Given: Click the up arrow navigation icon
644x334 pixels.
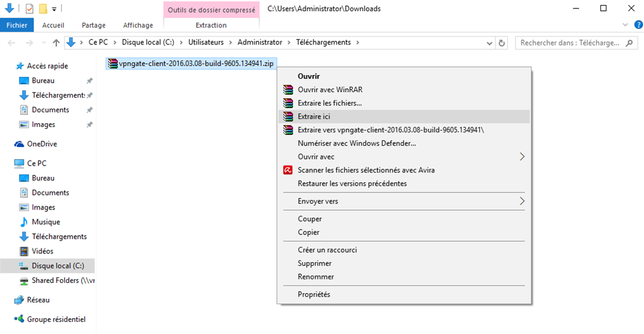Looking at the screenshot, I should [56, 43].
